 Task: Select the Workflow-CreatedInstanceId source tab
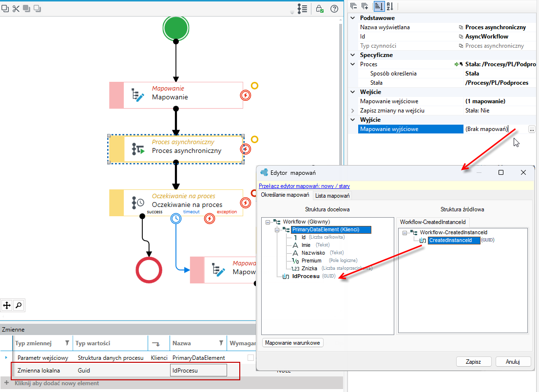[433, 222]
